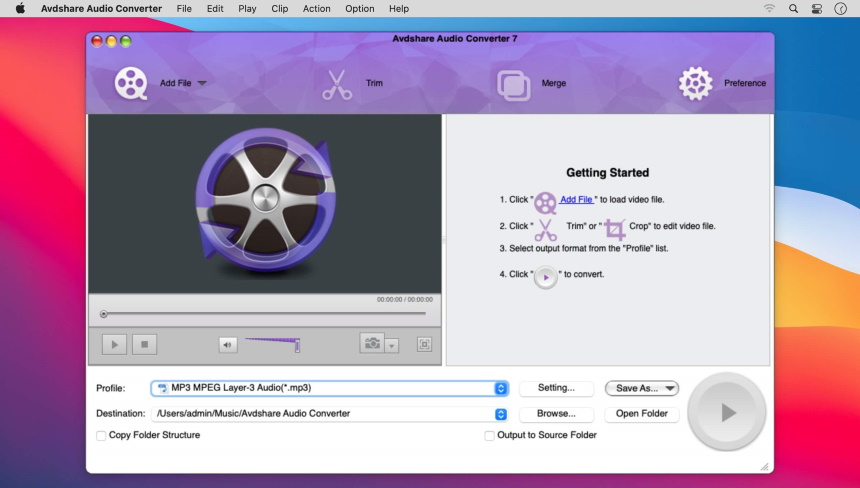Click the Setting... button
The width and height of the screenshot is (860, 488).
(x=556, y=388)
